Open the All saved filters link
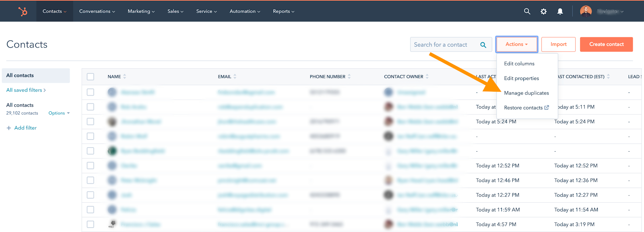 tap(26, 90)
